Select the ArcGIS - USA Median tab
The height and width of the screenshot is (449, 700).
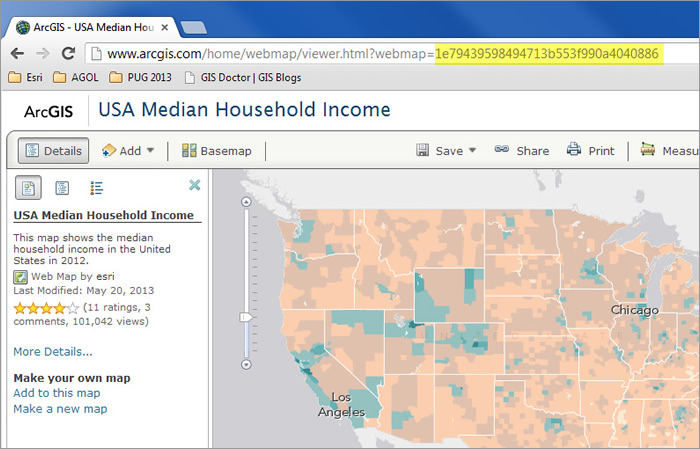coord(92,28)
